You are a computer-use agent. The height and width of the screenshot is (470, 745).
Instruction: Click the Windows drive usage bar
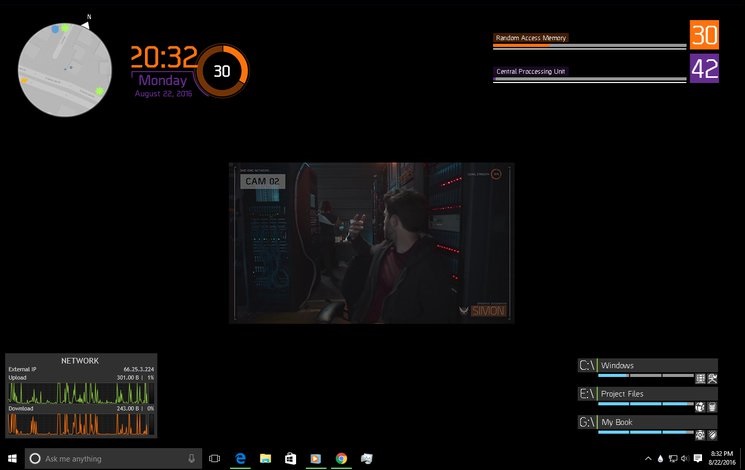[x=646, y=375]
